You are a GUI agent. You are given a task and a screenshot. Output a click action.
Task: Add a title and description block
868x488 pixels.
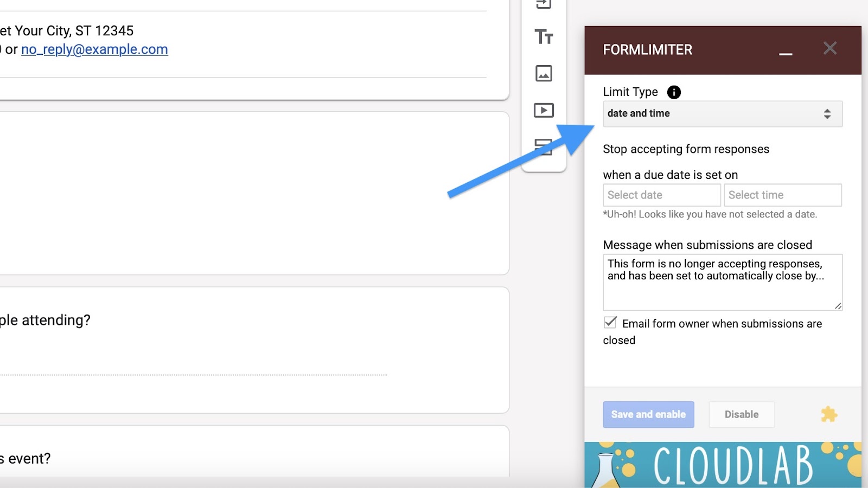point(544,37)
